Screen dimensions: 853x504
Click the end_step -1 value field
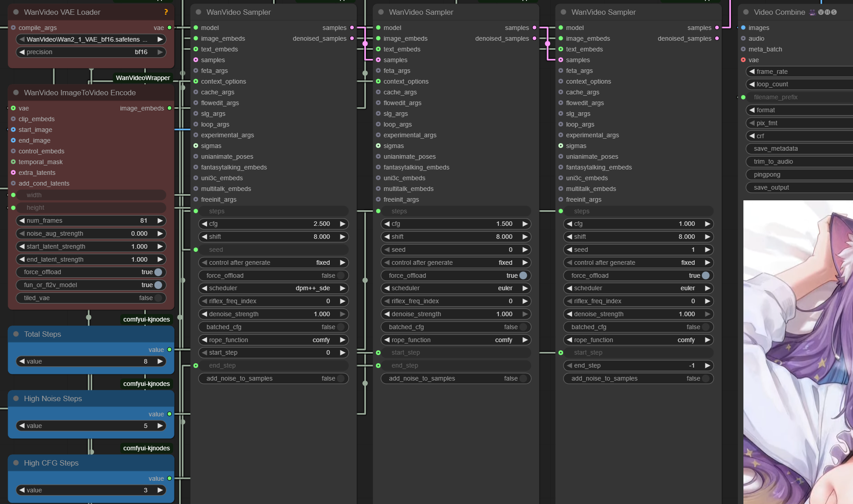tap(639, 365)
